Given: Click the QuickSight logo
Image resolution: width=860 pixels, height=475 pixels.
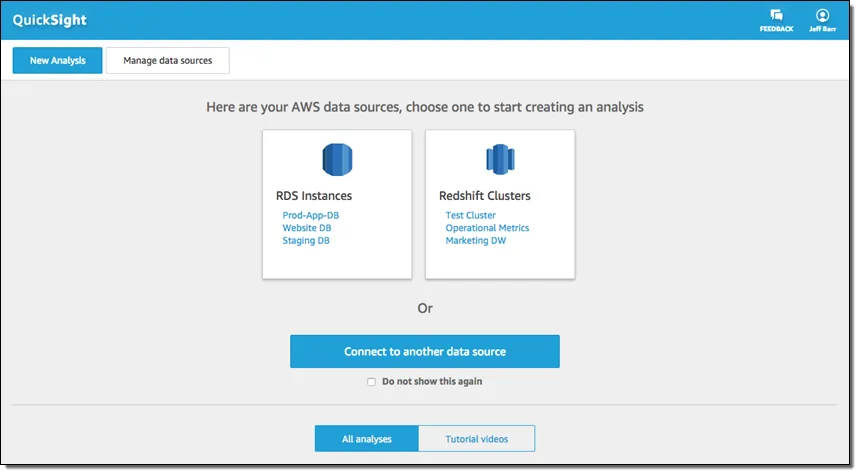Looking at the screenshot, I should click(x=50, y=19).
